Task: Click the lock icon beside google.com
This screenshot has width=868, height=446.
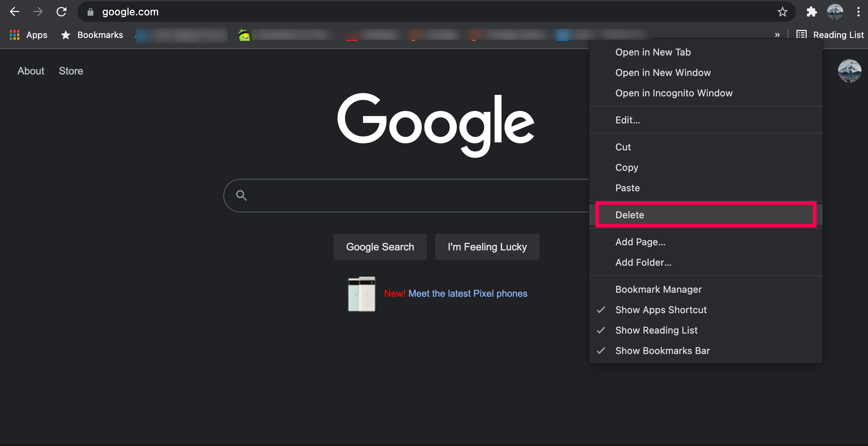Action: coord(91,12)
